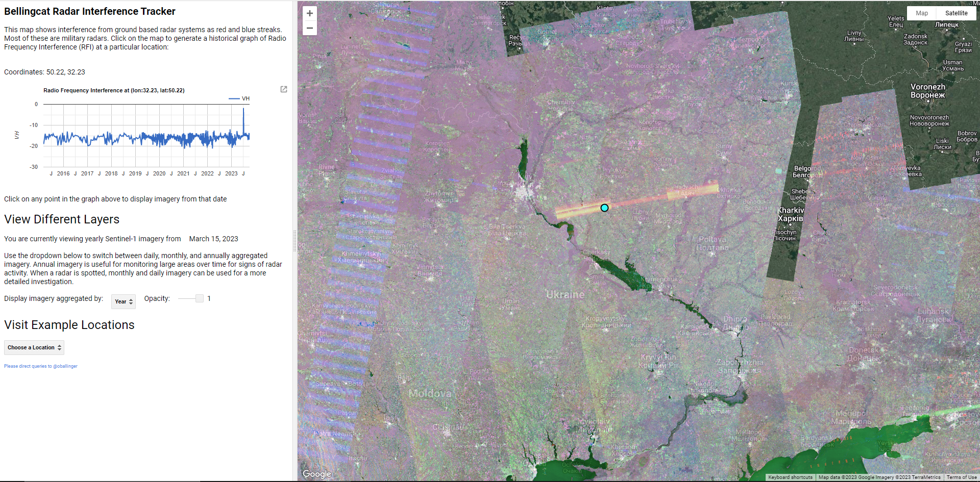Open the chart in a new tab
Viewport: 980px width, 482px height.
click(284, 89)
